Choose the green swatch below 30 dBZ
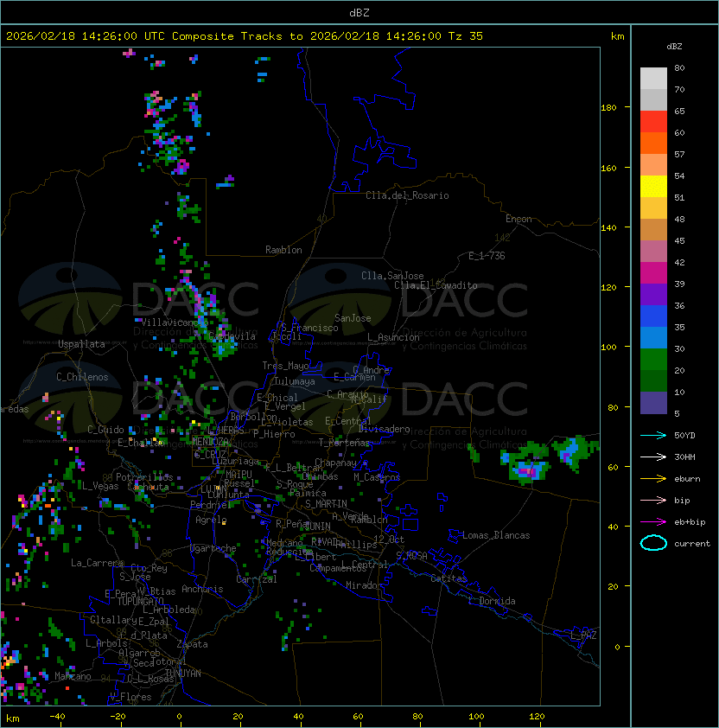The image size is (719, 728). coord(653,360)
